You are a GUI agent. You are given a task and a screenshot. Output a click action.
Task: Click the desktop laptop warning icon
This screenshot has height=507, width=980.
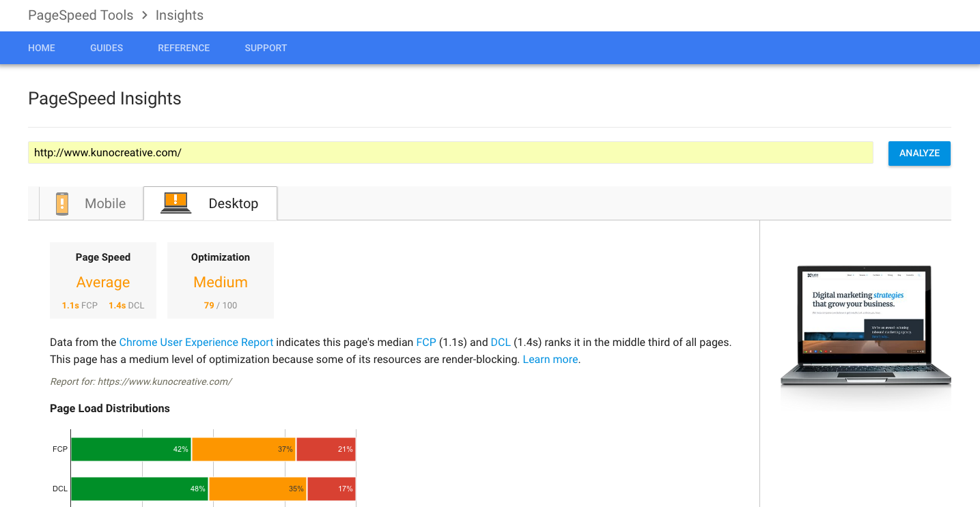tap(176, 203)
